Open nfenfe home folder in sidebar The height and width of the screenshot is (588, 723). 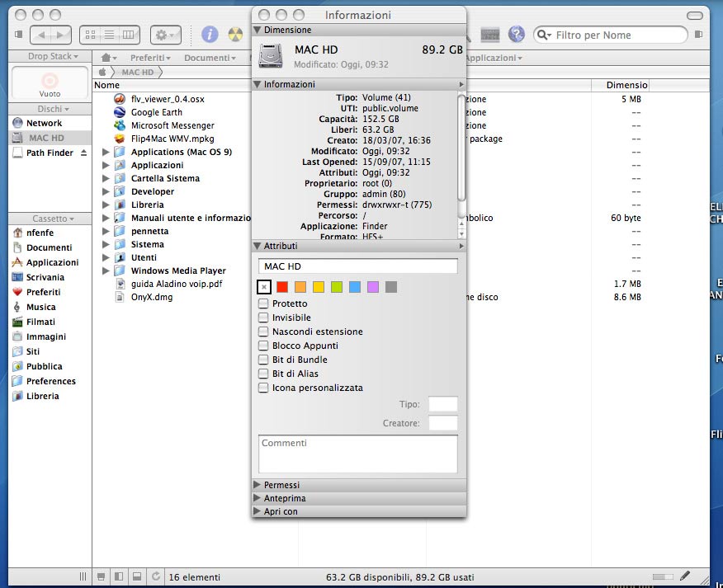(x=40, y=233)
